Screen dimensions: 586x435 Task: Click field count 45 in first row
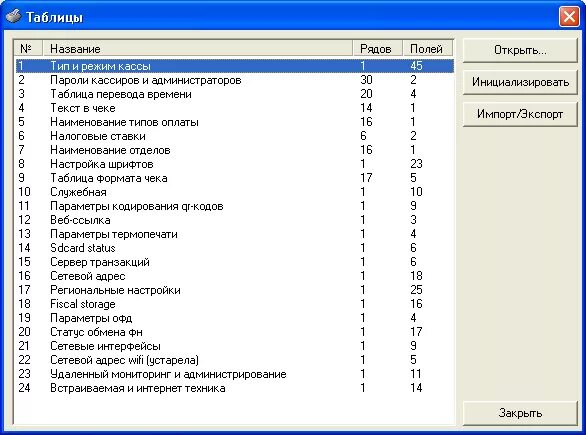point(416,66)
